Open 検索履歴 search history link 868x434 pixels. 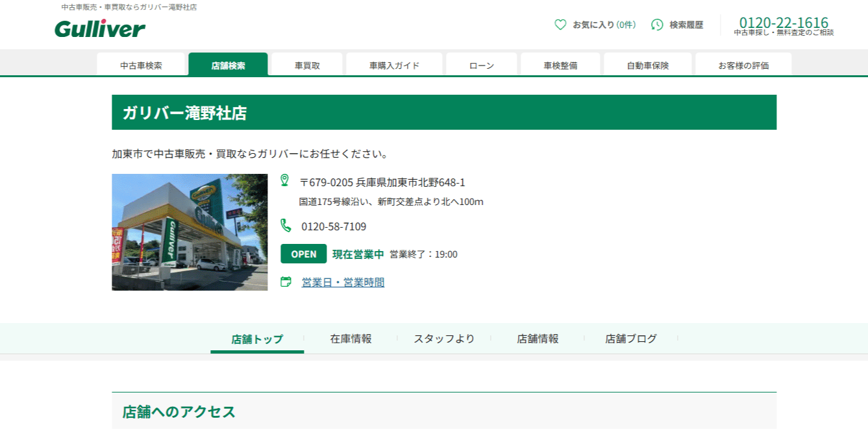686,25
